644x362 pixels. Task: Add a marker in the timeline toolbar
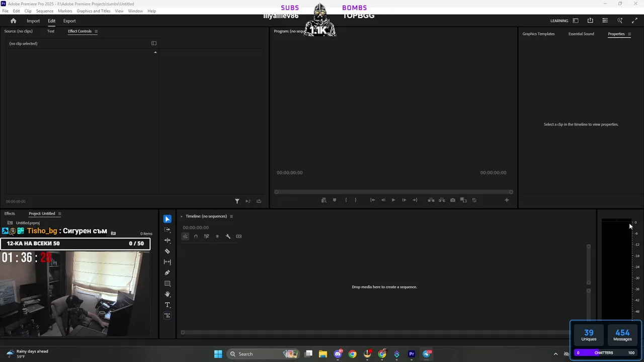217,236
